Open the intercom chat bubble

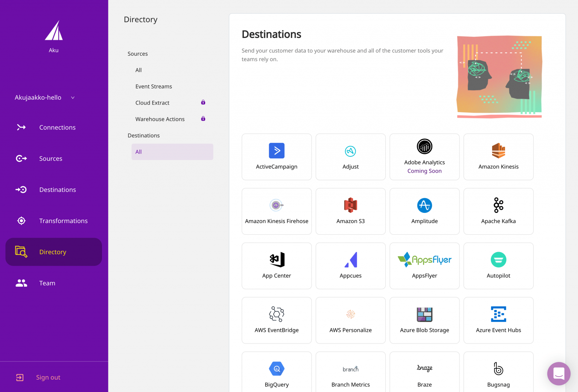[559, 374]
